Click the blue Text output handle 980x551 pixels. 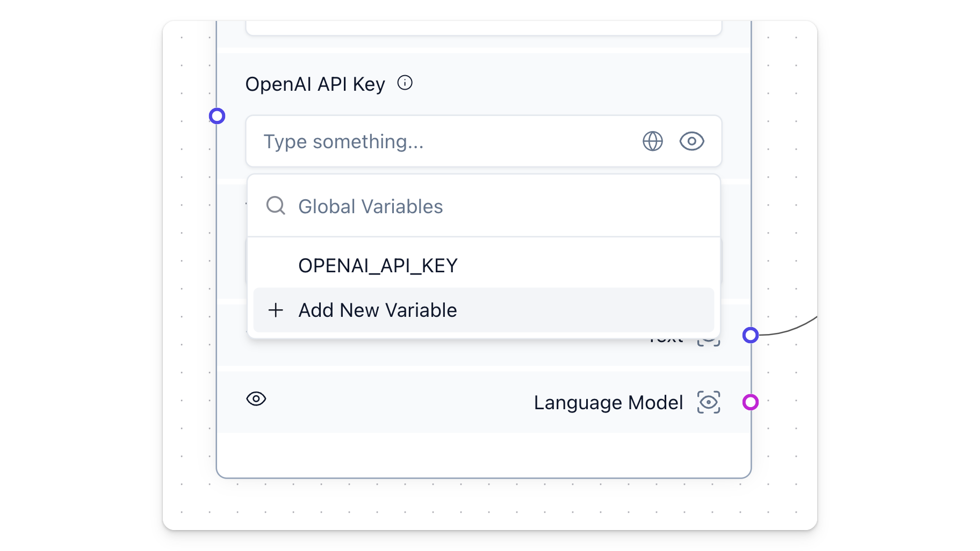click(x=750, y=335)
